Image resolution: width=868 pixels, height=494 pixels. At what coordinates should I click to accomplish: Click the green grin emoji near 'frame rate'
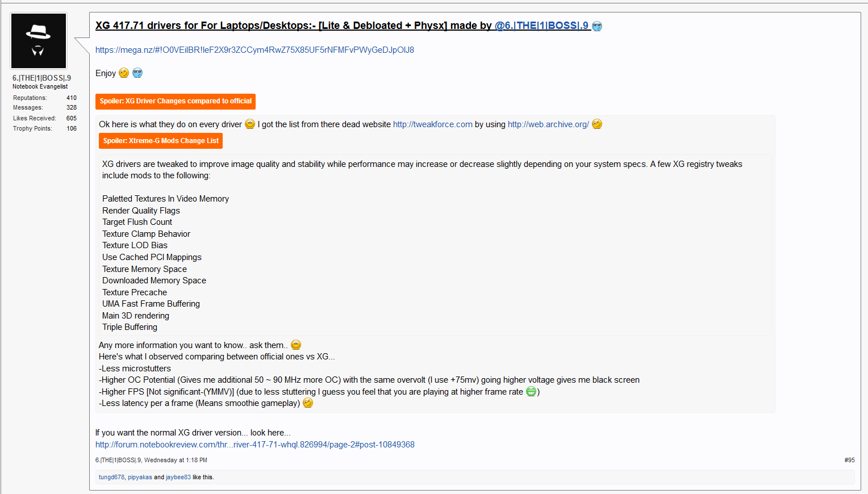(531, 391)
